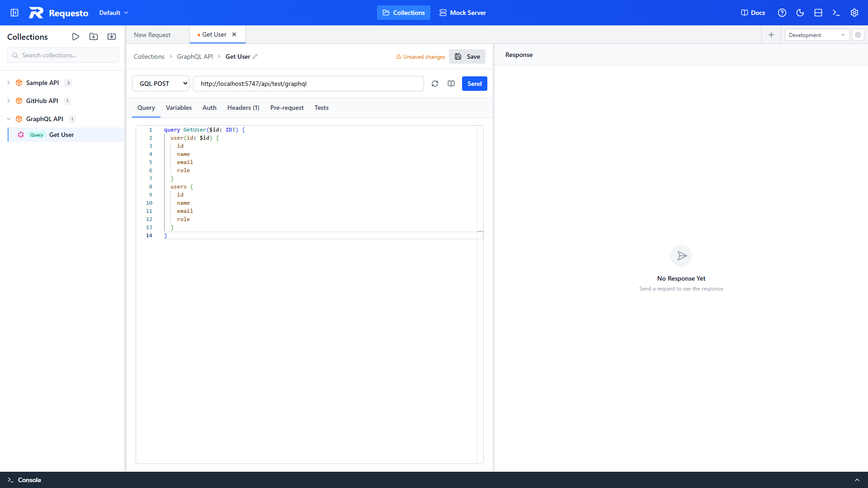
Task: Open the Tests tab
Action: point(321,108)
